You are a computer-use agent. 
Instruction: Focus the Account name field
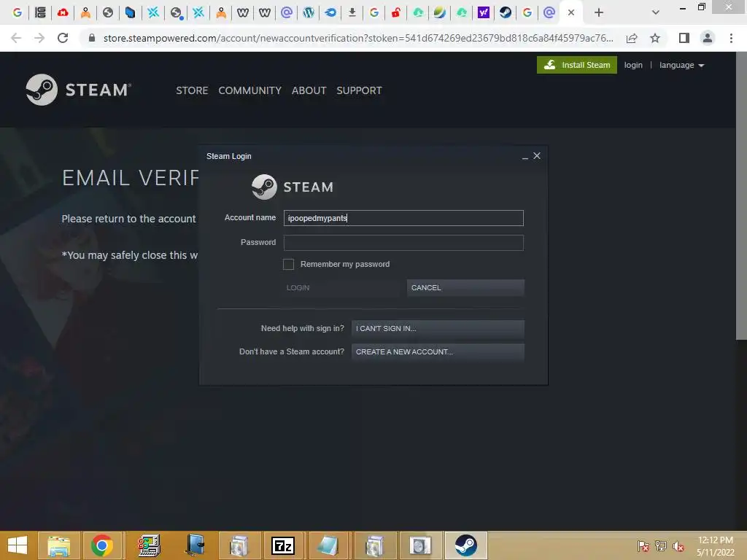coord(403,218)
